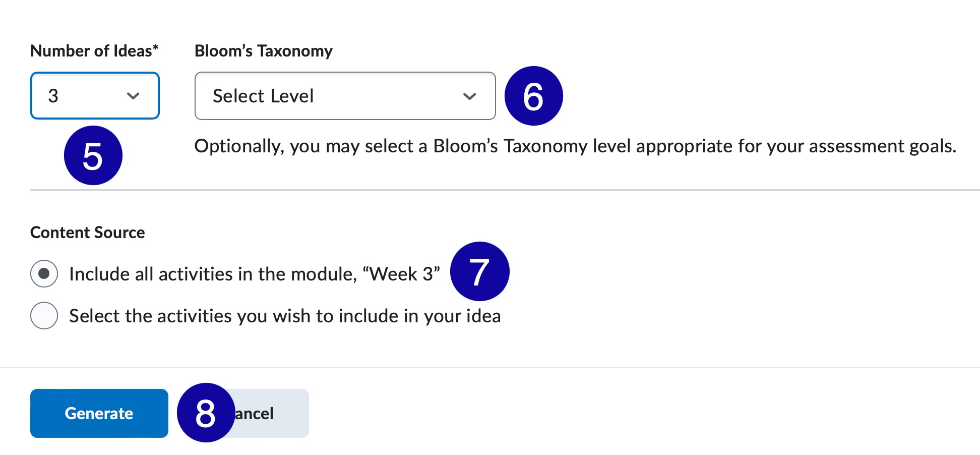This screenshot has width=980, height=455.
Task: Choose Include all activities in the module radio
Action: [44, 274]
